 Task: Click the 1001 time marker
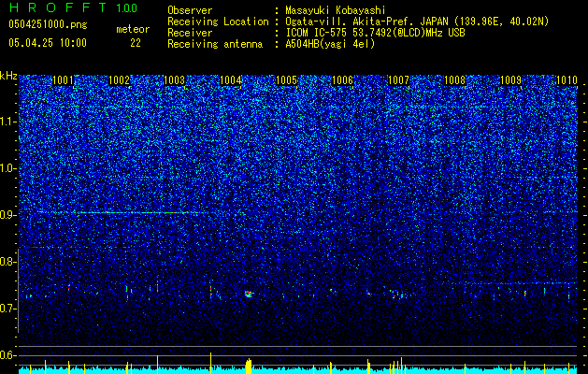[x=63, y=80]
